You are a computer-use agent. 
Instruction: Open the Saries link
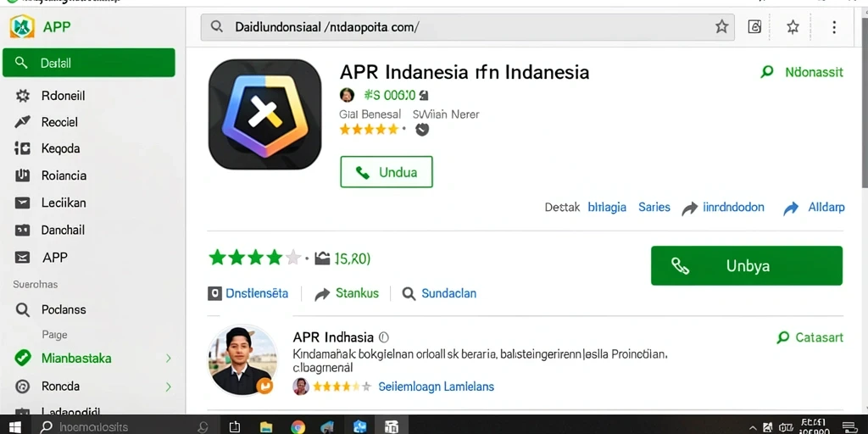pyautogui.click(x=654, y=208)
